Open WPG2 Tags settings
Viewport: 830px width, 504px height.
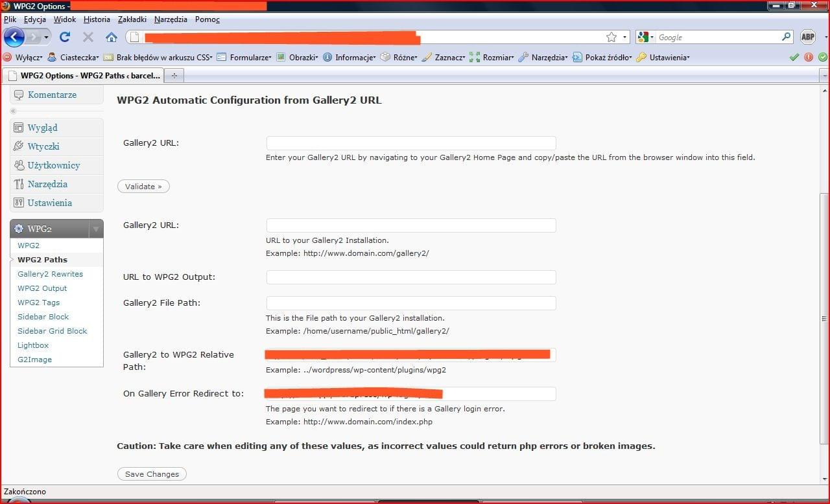[38, 303]
